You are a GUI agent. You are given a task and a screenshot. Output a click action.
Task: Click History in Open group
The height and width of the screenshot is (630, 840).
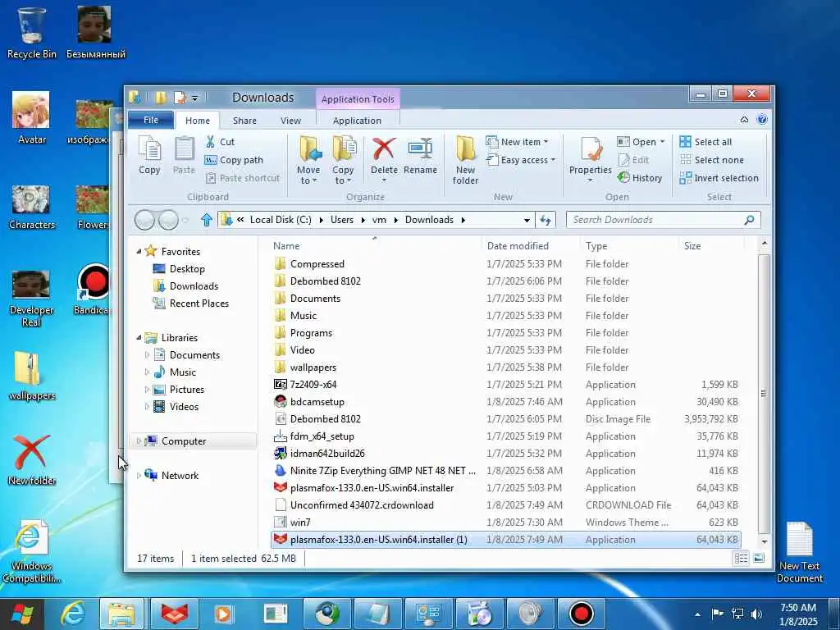click(640, 178)
